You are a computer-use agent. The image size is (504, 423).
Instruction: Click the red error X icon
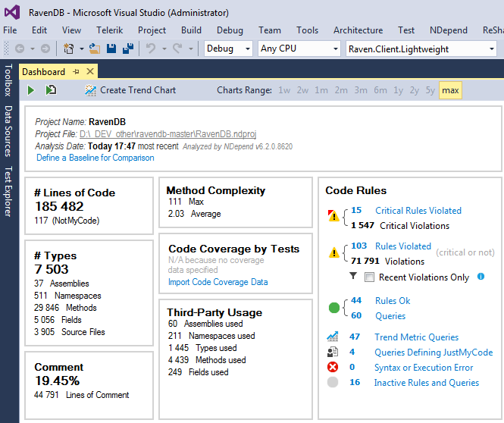point(333,367)
